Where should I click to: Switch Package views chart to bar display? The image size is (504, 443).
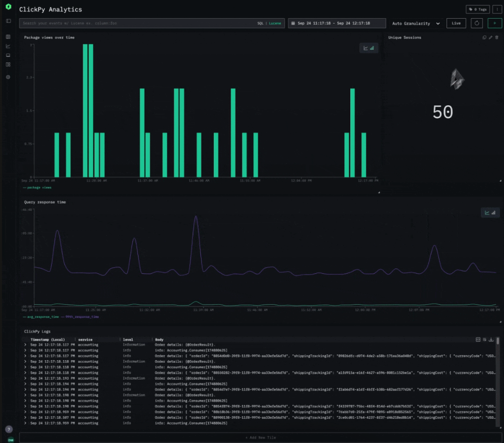tap(372, 48)
